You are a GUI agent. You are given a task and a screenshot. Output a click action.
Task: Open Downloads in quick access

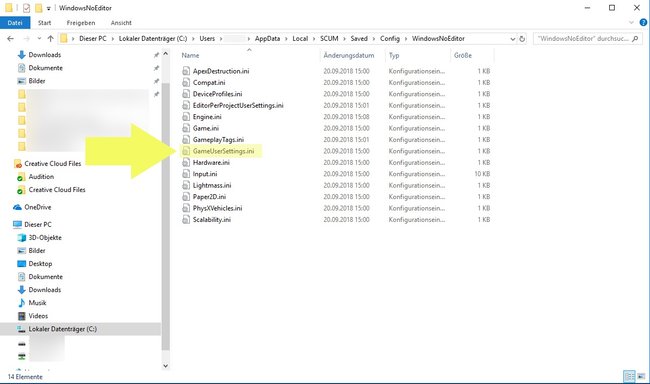point(44,55)
